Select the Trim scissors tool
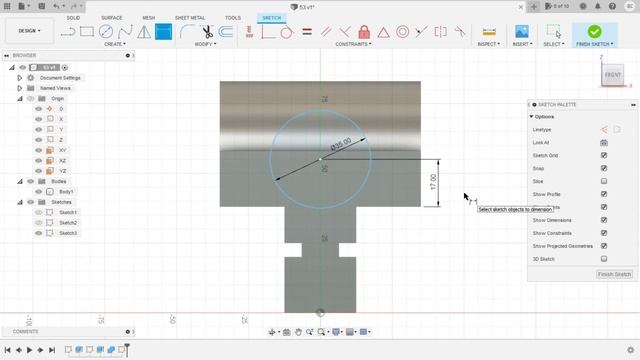 (x=207, y=32)
